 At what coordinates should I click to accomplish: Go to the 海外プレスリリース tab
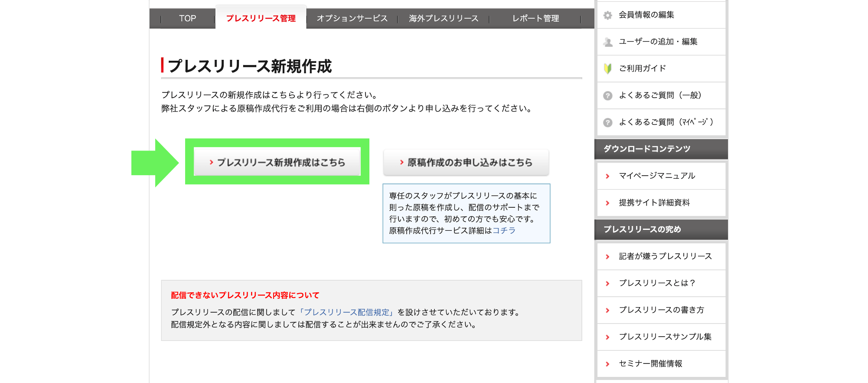click(443, 19)
